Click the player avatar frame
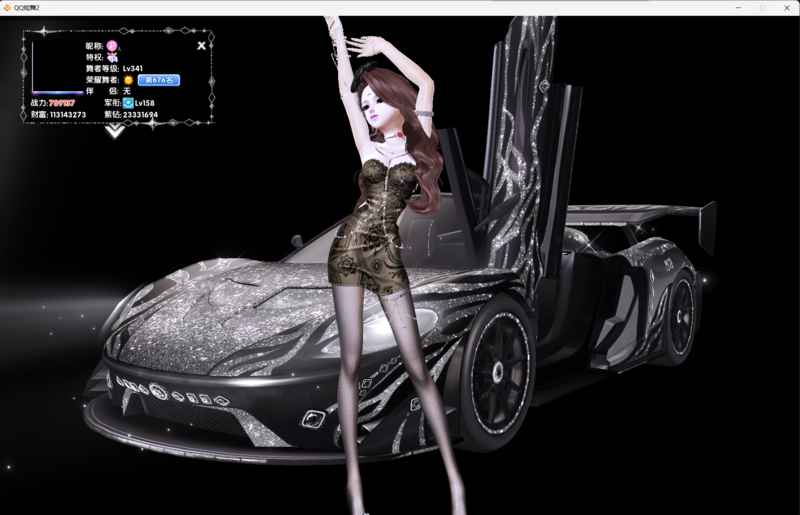800x515 pixels. pos(57,68)
